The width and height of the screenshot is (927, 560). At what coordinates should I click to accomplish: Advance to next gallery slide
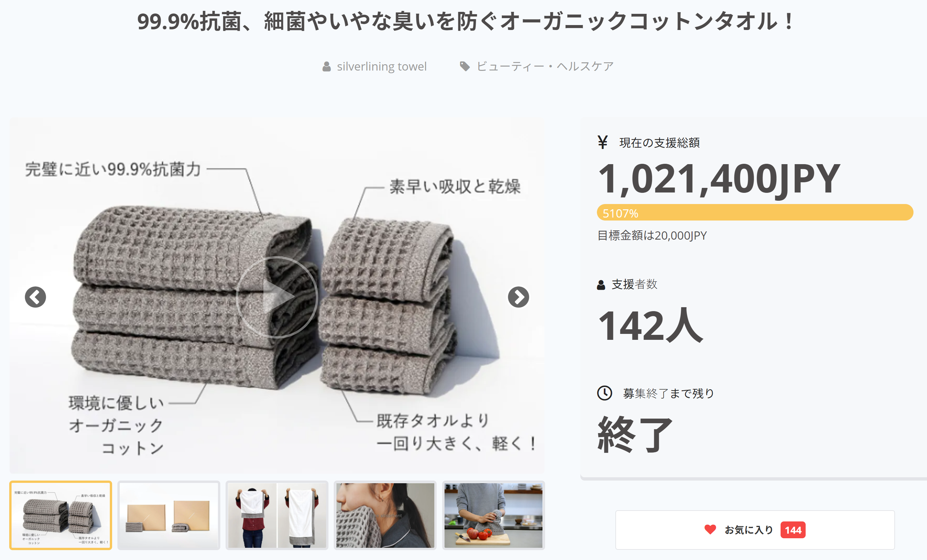click(518, 297)
